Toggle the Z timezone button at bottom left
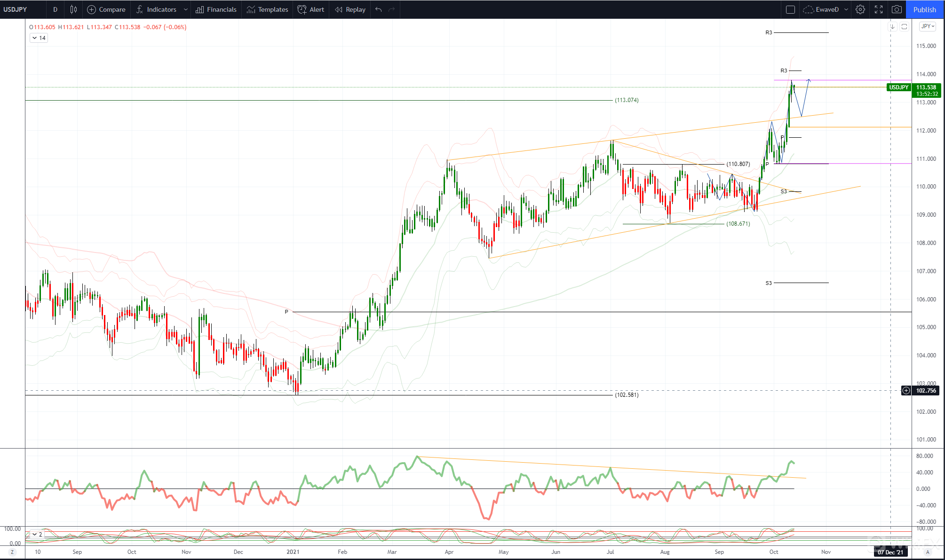Viewport: 945px width, 560px height. click(x=12, y=552)
